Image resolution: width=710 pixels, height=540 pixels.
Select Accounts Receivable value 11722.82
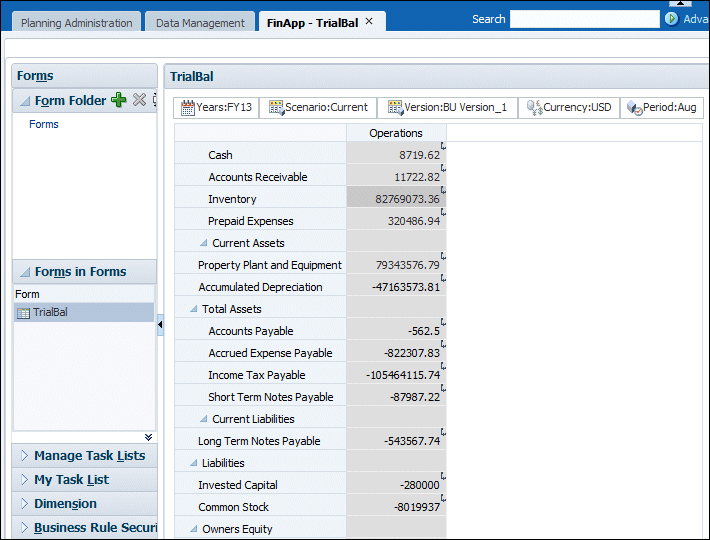[x=396, y=177]
